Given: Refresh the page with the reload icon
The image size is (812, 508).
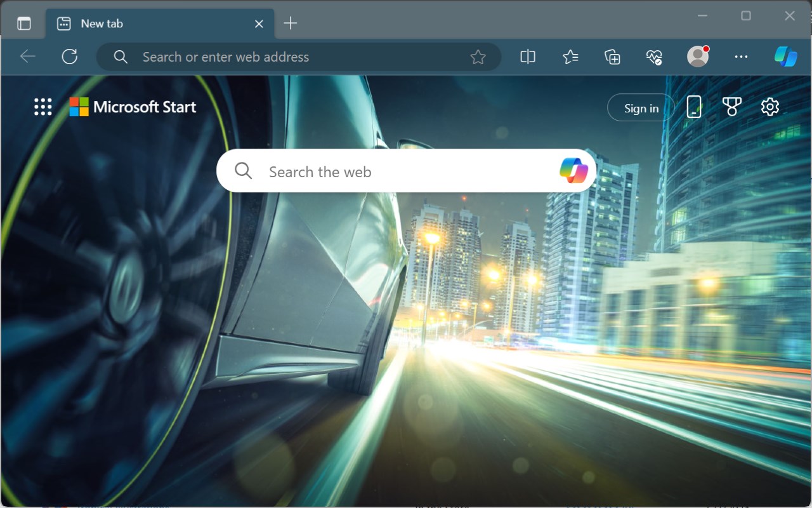Looking at the screenshot, I should point(70,57).
